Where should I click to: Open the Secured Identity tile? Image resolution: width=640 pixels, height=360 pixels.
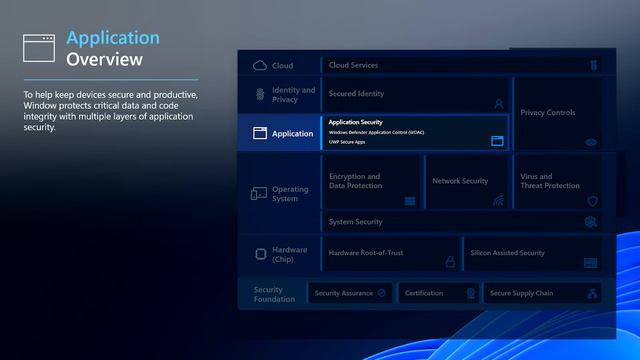(415, 95)
